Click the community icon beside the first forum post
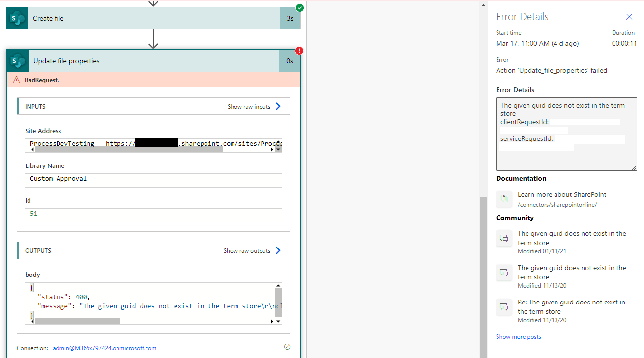 503,238
